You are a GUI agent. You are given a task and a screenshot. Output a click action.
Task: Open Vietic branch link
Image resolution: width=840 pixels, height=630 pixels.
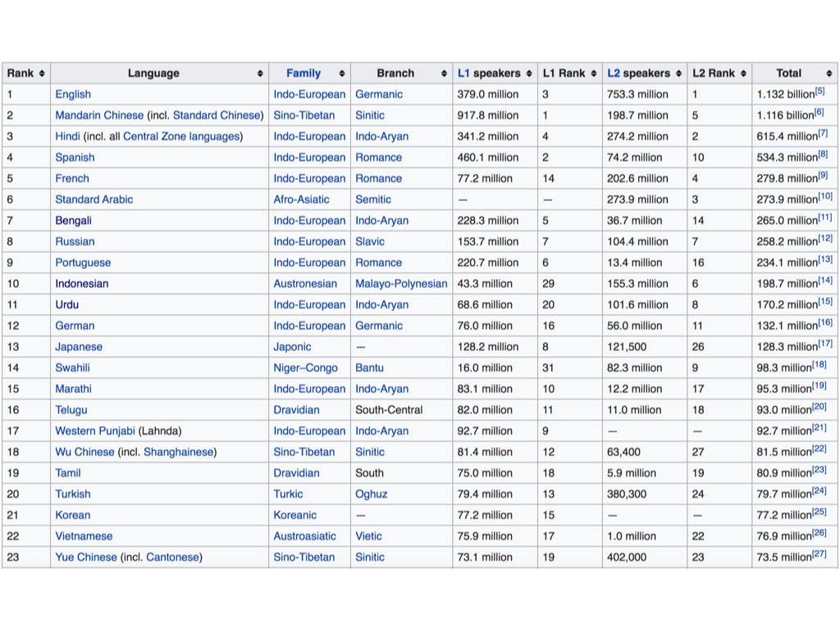click(x=368, y=536)
